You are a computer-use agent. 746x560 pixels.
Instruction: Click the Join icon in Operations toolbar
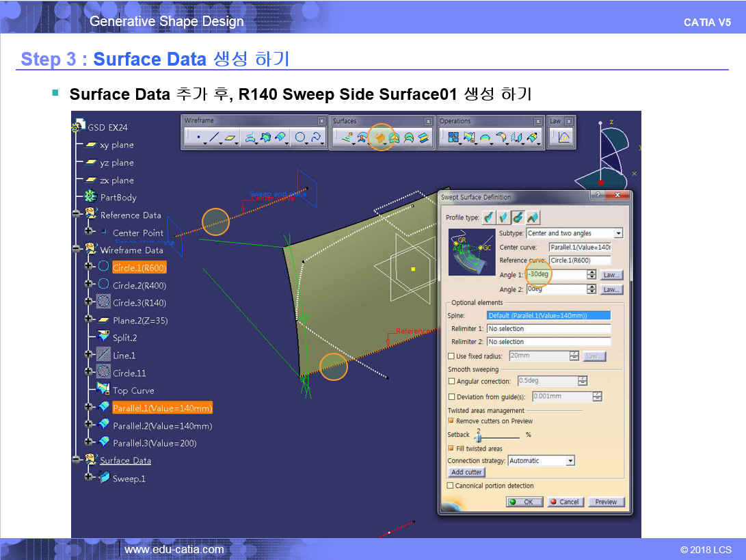point(451,138)
